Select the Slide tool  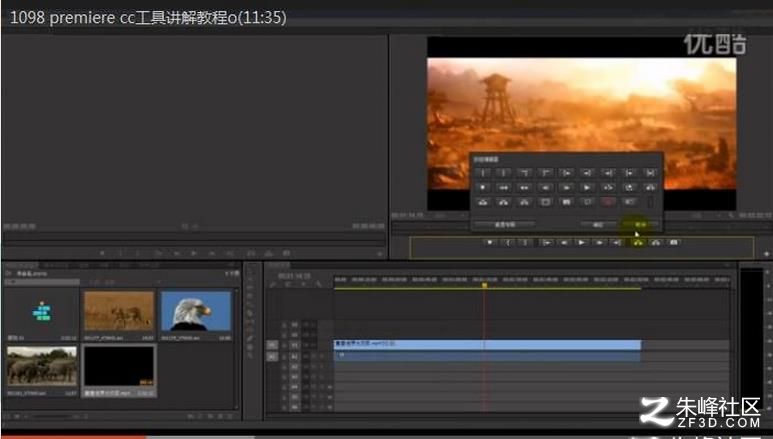(x=250, y=329)
